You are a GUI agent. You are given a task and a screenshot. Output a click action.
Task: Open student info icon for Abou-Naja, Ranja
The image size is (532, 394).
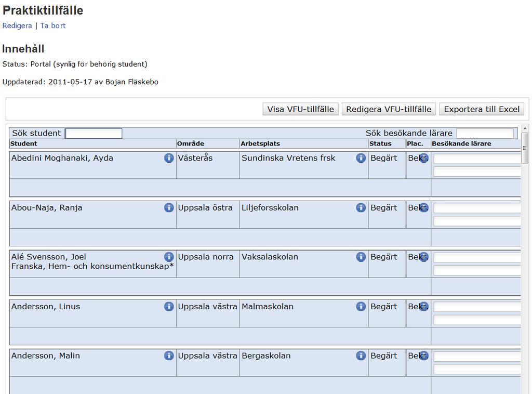(x=169, y=208)
